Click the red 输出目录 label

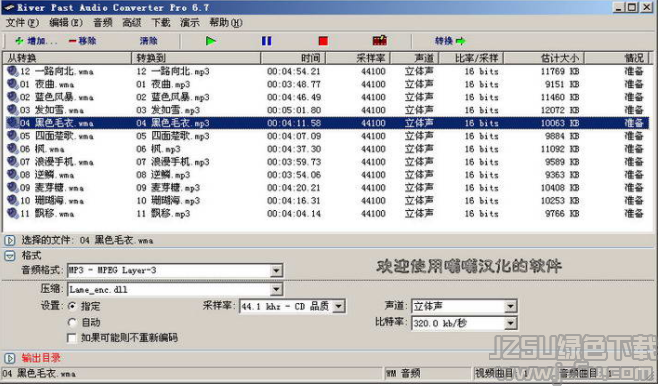click(41, 358)
